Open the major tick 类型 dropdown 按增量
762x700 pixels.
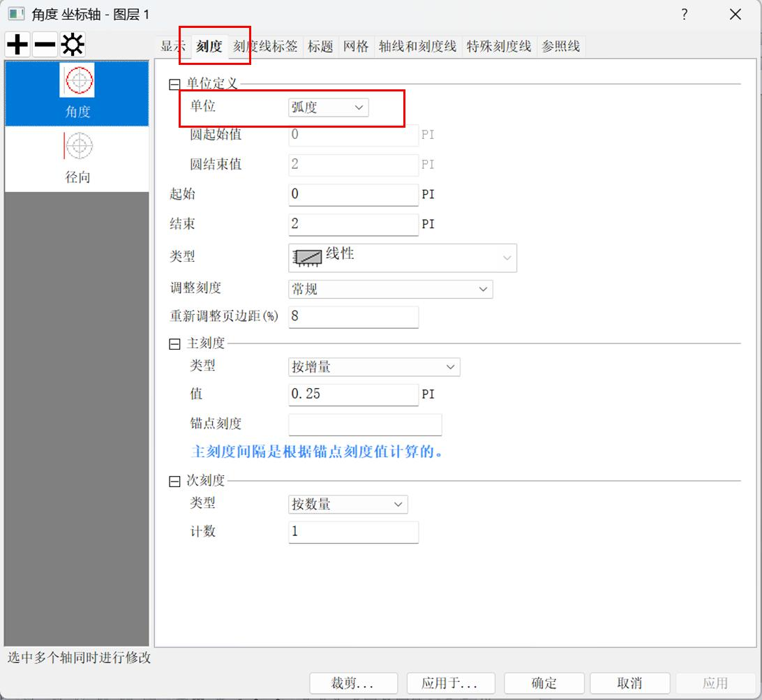tap(374, 367)
